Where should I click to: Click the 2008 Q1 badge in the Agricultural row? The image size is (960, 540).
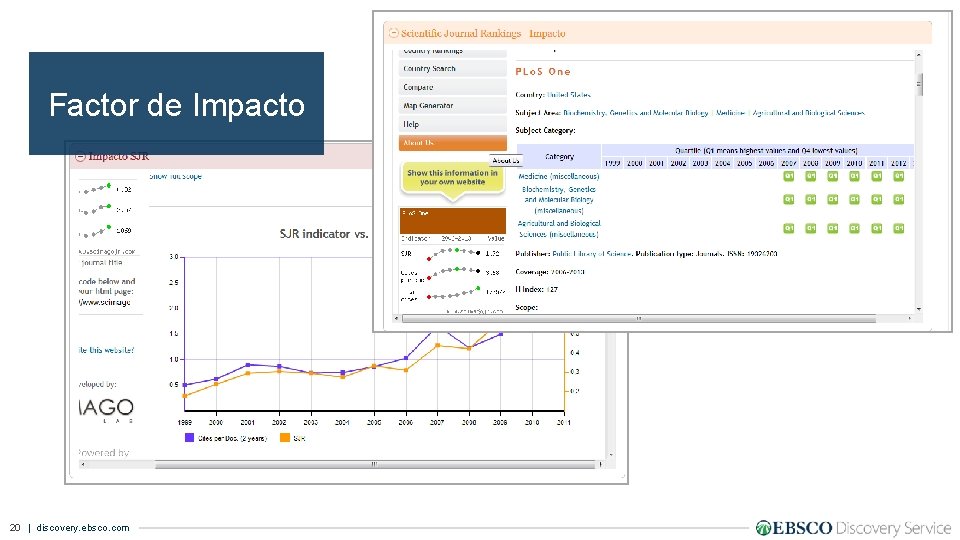tap(811, 228)
